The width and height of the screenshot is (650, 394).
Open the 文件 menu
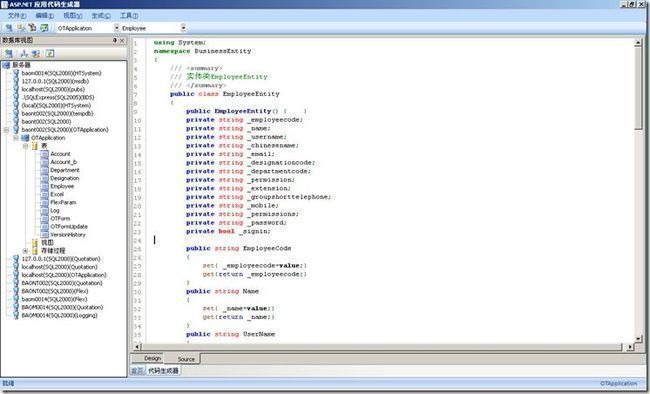17,16
